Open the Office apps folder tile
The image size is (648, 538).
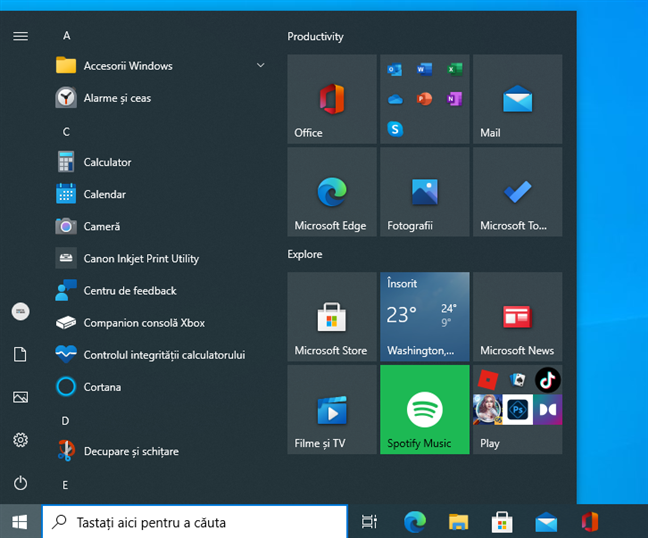click(424, 99)
